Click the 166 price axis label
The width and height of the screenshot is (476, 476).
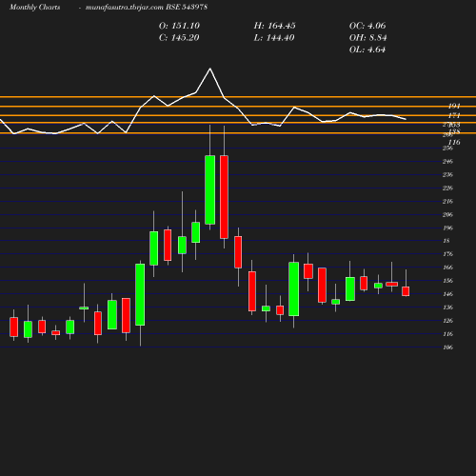tap(447, 268)
